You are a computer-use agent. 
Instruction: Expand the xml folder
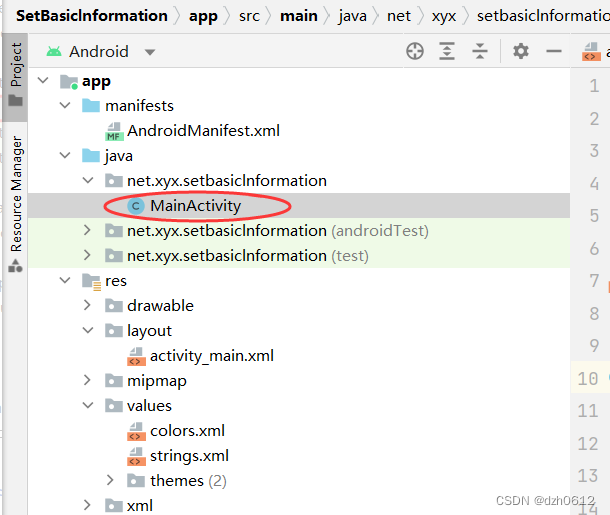(87, 505)
